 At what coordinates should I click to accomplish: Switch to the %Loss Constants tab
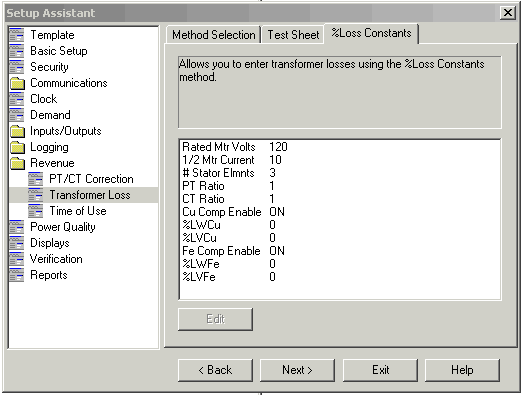click(x=371, y=33)
